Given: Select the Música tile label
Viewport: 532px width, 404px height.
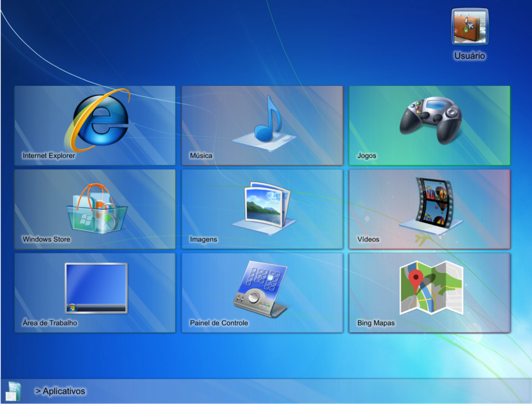Looking at the screenshot, I should 201,156.
